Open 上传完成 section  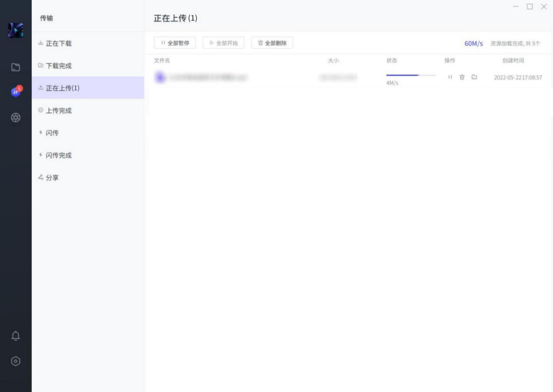click(x=59, y=111)
